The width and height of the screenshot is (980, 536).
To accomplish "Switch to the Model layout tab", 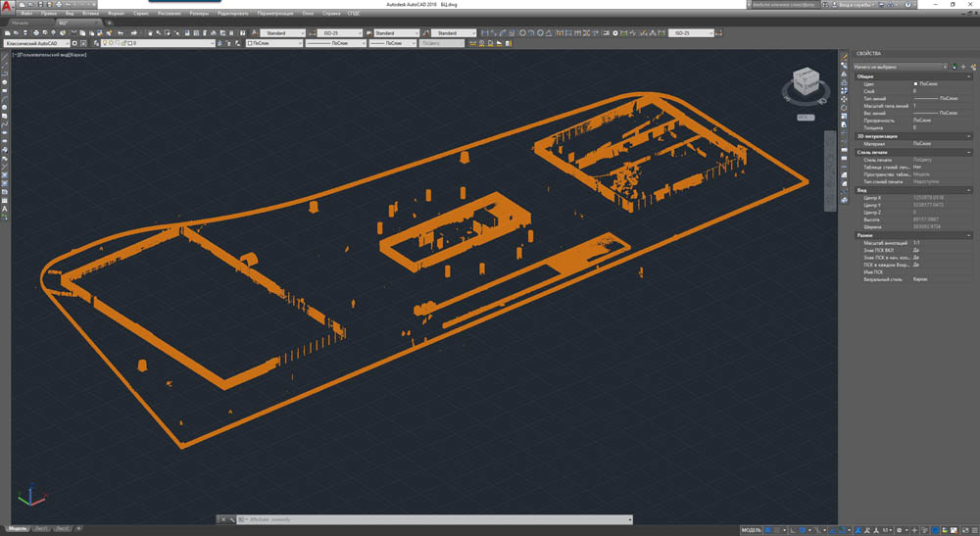I will [x=18, y=528].
